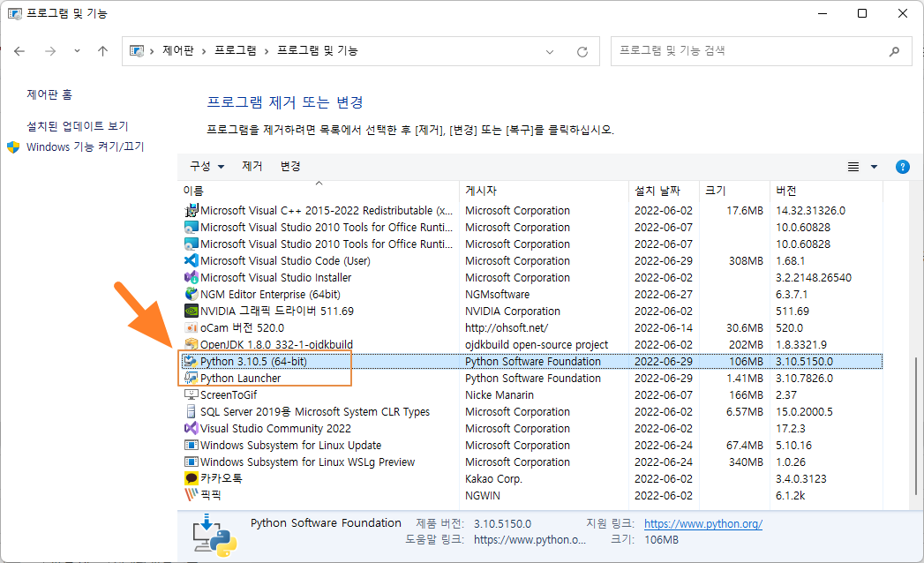Open the 제어판 홈 link

[49, 94]
